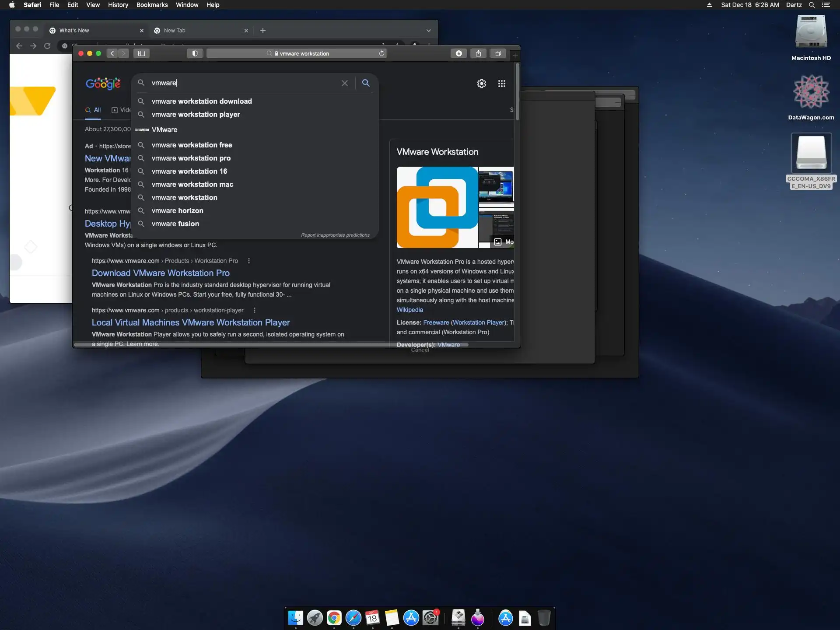Open the Google apps grid icon
The image size is (840, 630).
point(501,84)
